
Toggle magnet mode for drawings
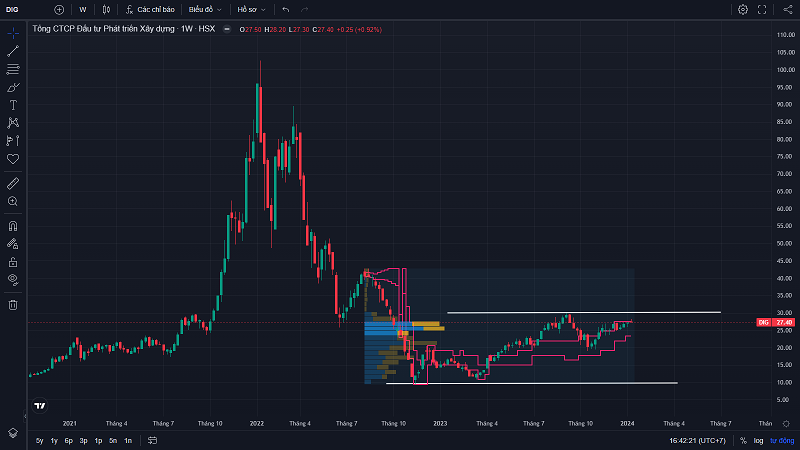pyautogui.click(x=13, y=225)
